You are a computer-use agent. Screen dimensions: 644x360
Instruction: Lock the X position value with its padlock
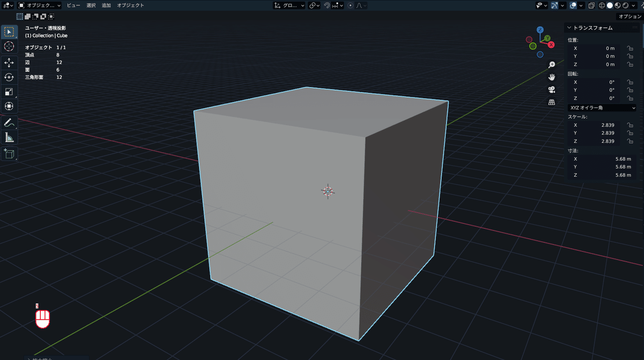629,48
